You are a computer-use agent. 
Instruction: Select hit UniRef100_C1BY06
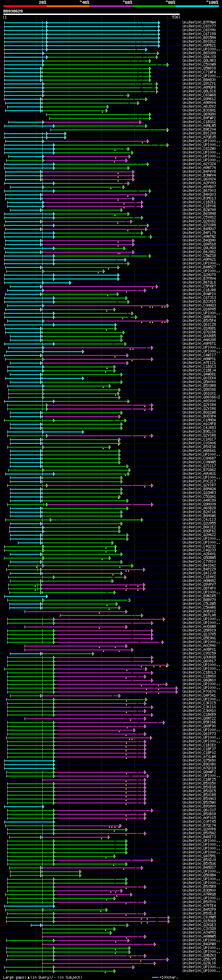[x=199, y=206]
